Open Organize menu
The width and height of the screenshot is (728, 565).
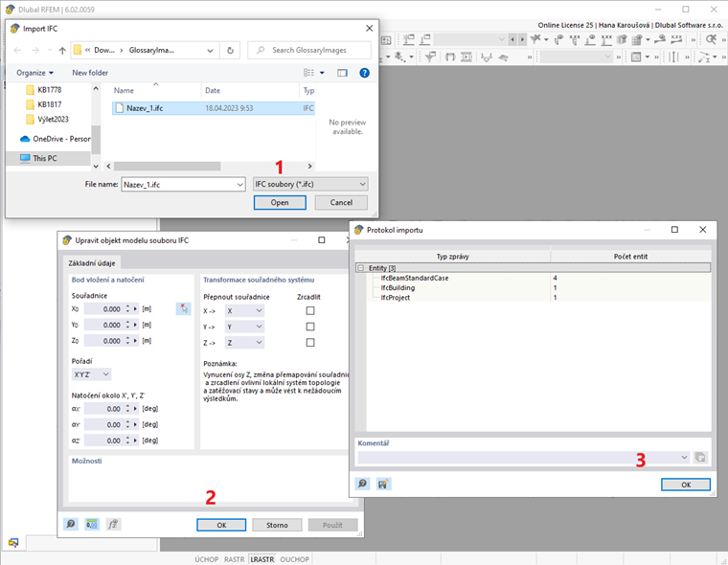tap(34, 73)
